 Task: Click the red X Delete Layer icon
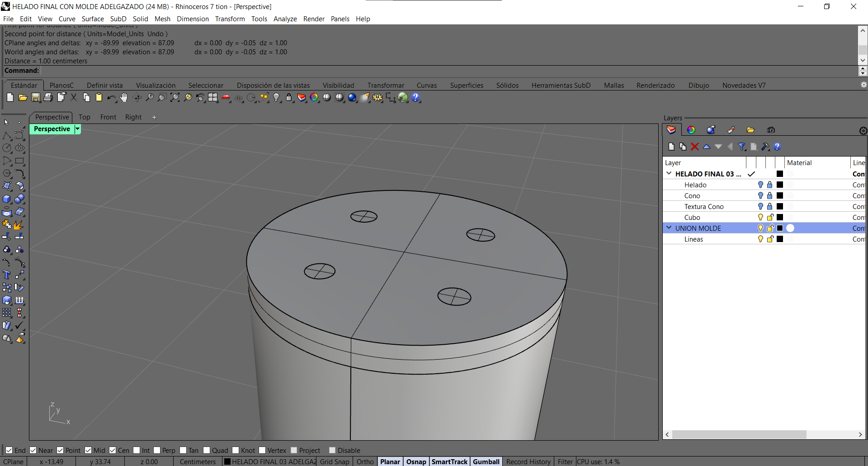[695, 147]
